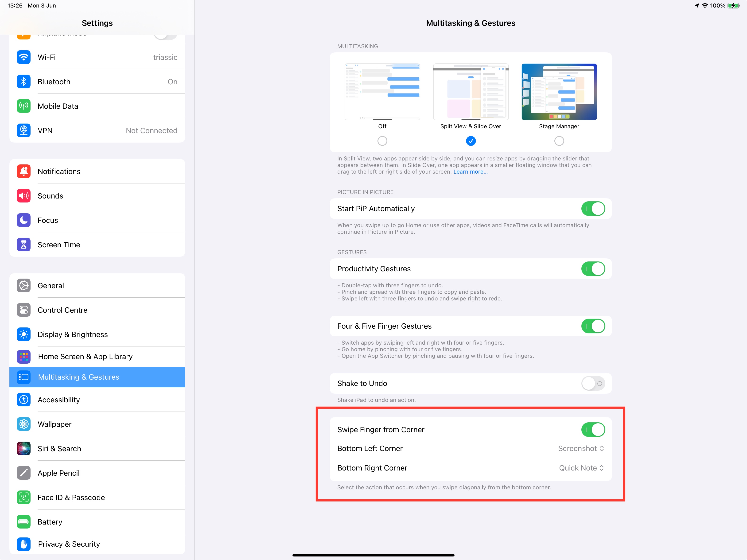
Task: Open VPN Not Connected row
Action: point(97,130)
